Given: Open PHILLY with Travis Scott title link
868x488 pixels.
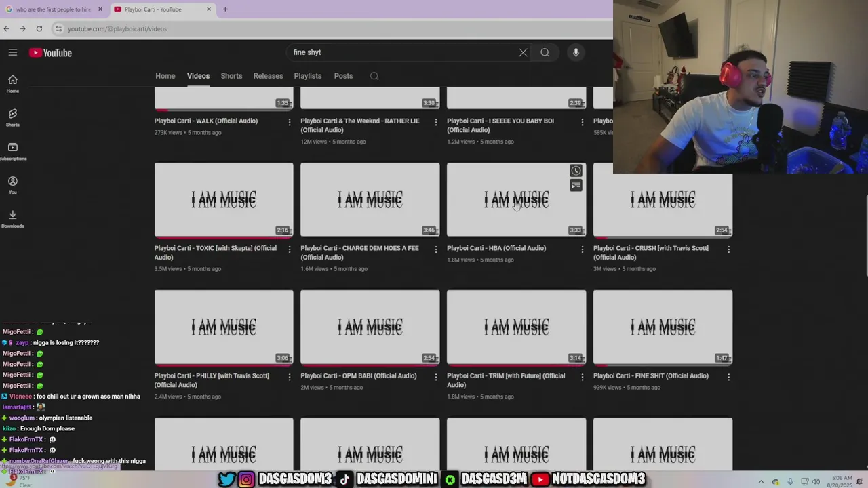Looking at the screenshot, I should (212, 380).
